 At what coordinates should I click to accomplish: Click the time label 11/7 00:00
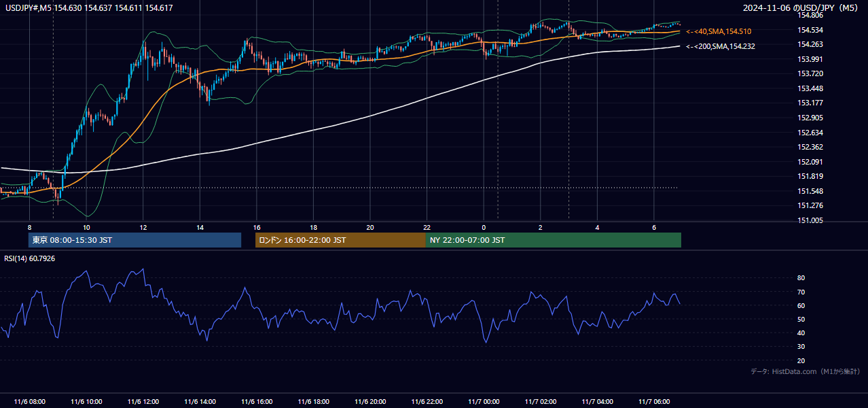(x=483, y=402)
